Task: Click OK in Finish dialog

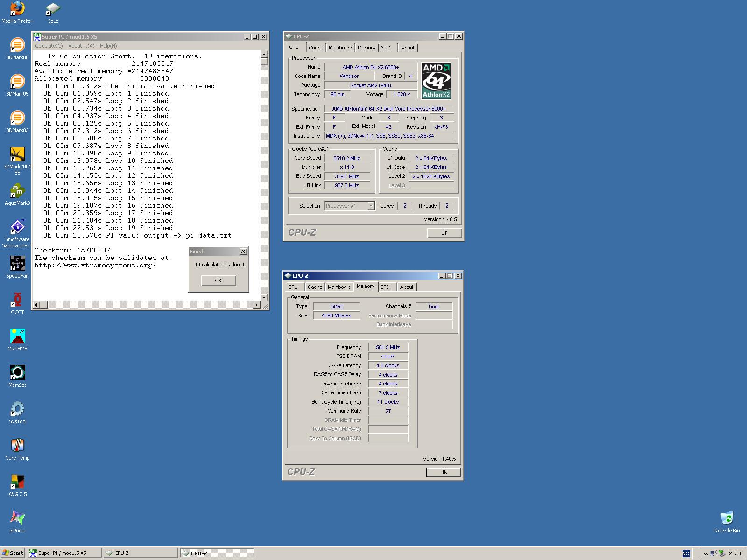Action: pyautogui.click(x=218, y=280)
